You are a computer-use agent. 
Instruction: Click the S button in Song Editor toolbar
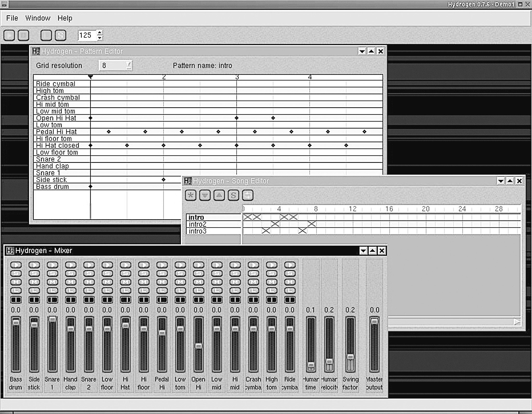233,195
